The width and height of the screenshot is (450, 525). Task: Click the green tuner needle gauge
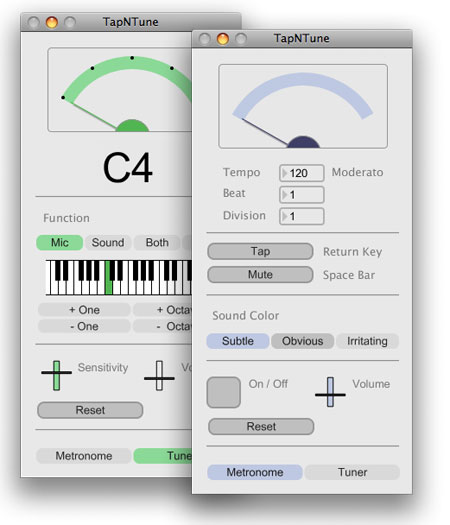(120, 90)
